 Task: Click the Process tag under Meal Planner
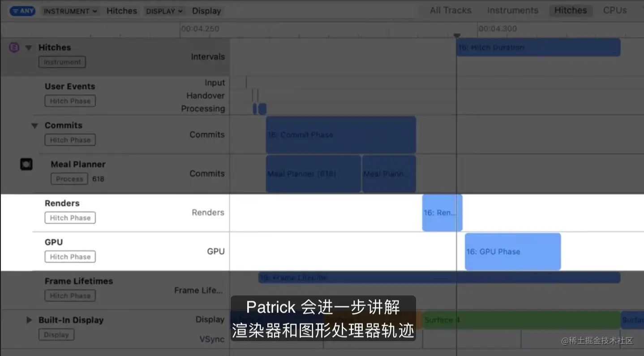69,179
